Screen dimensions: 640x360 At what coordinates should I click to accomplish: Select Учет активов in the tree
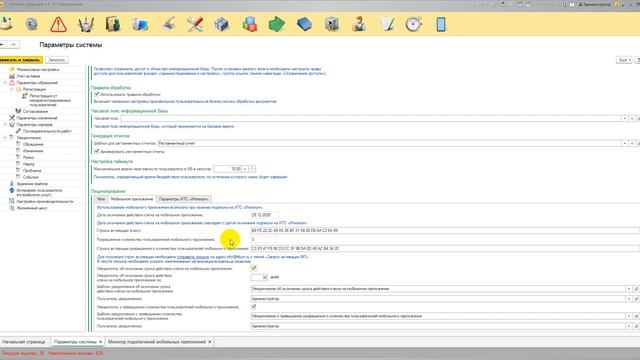pyautogui.click(x=29, y=76)
